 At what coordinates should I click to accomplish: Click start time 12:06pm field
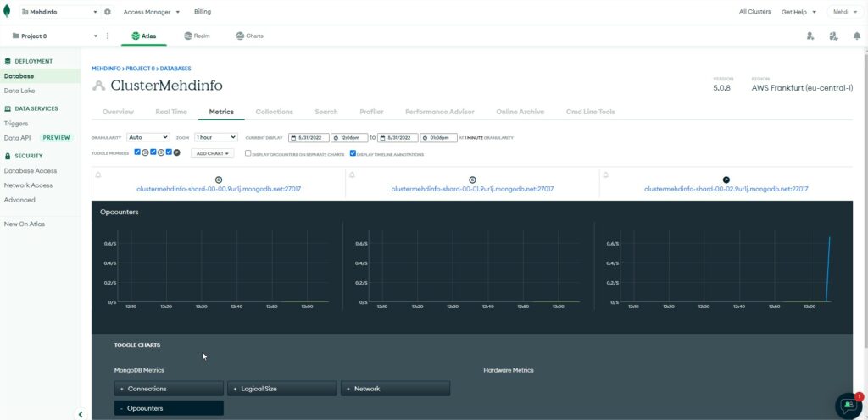(348, 138)
